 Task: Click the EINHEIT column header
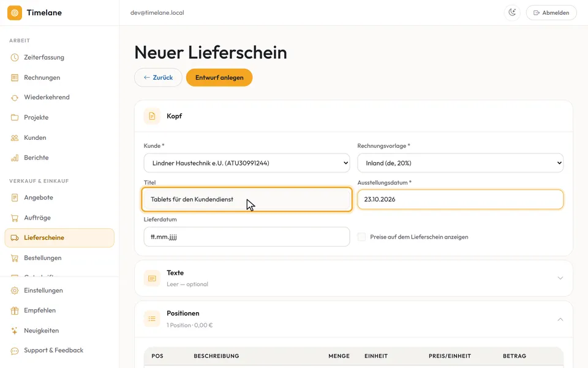click(x=376, y=356)
